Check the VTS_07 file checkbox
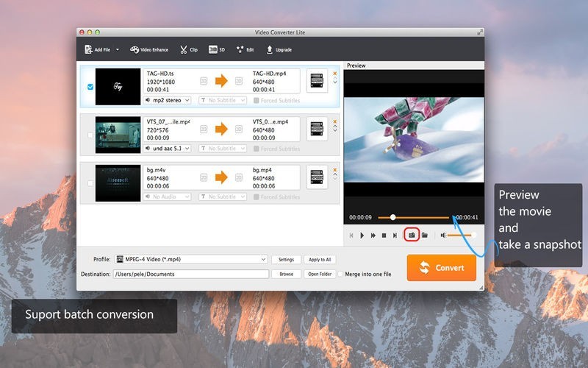Screen dimensions: 588x368 pyautogui.click(x=90, y=135)
